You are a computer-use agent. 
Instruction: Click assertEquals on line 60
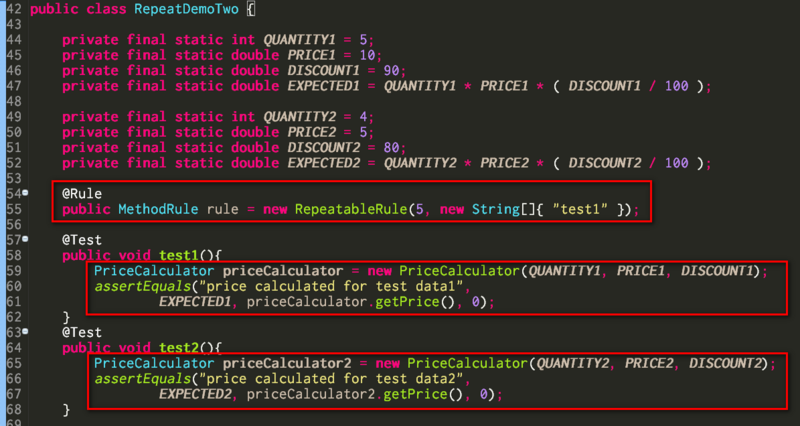tap(142, 286)
